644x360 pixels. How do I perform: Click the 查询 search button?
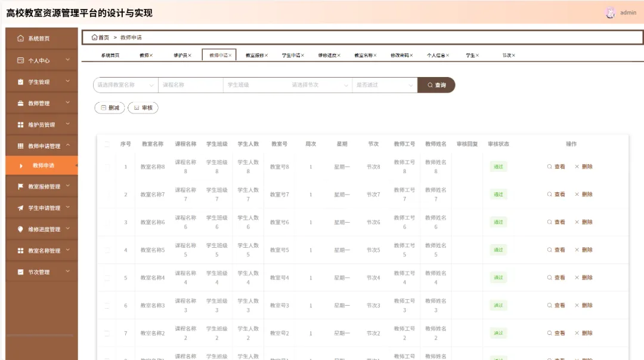tap(436, 85)
